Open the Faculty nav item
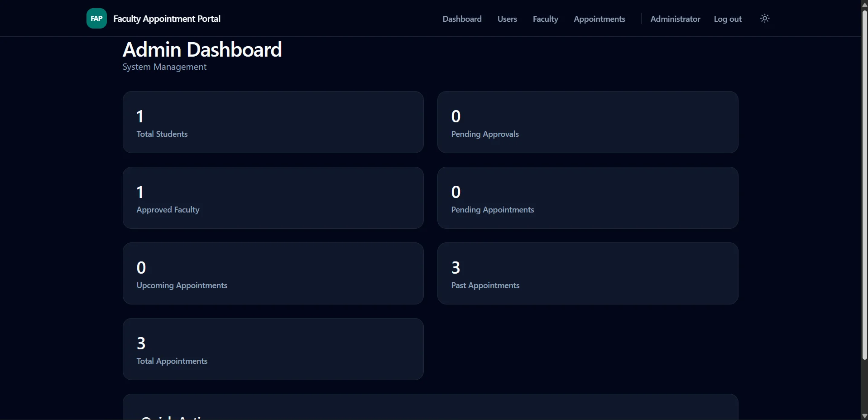Image resolution: width=868 pixels, height=420 pixels. (x=545, y=19)
